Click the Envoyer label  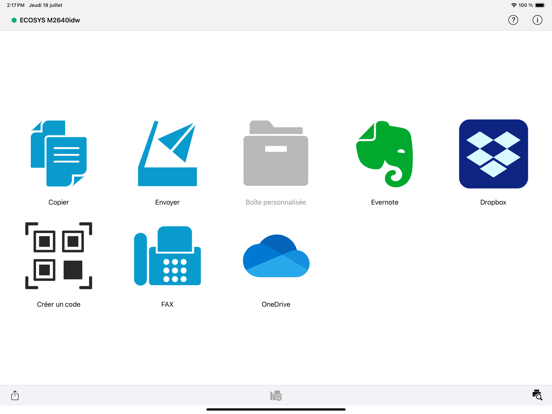167,202
